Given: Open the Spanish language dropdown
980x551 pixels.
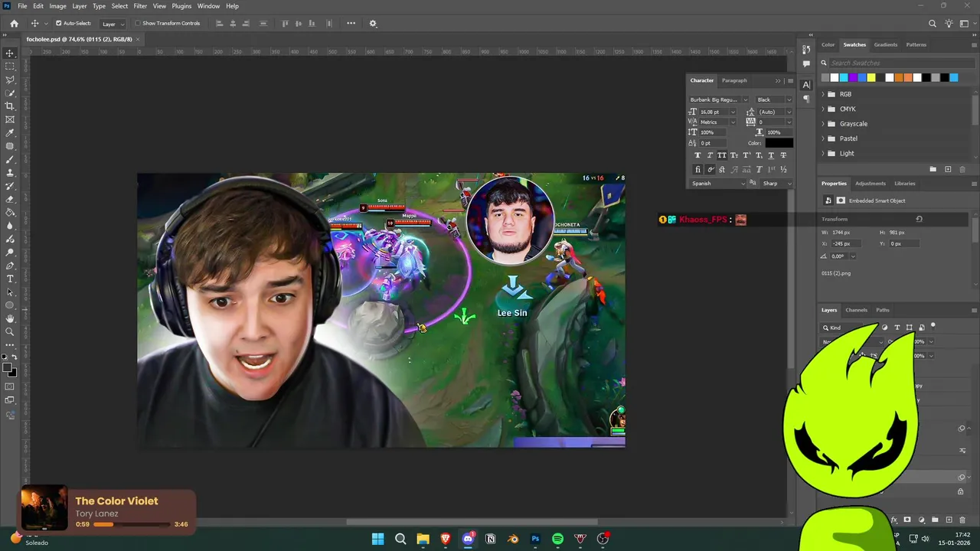Looking at the screenshot, I should pos(718,184).
